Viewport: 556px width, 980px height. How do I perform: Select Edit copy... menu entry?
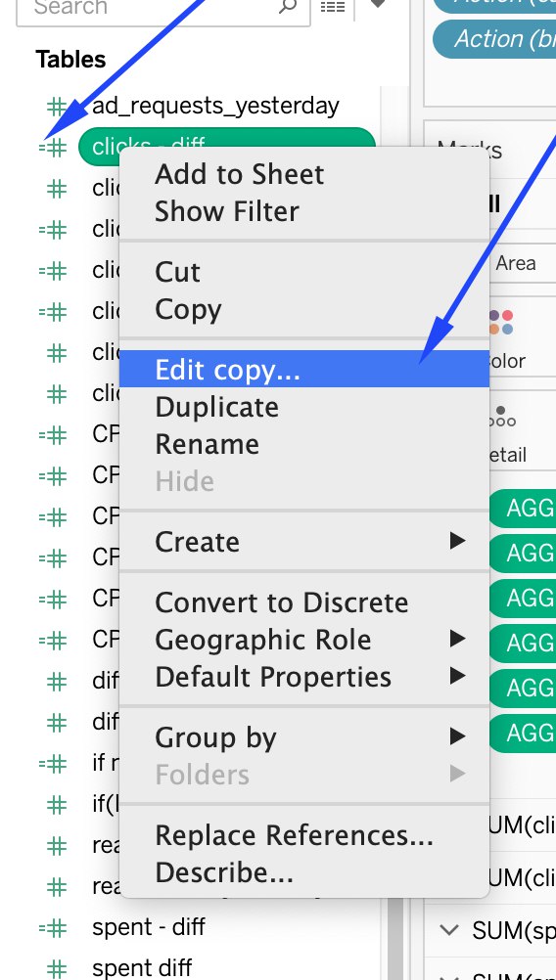304,369
